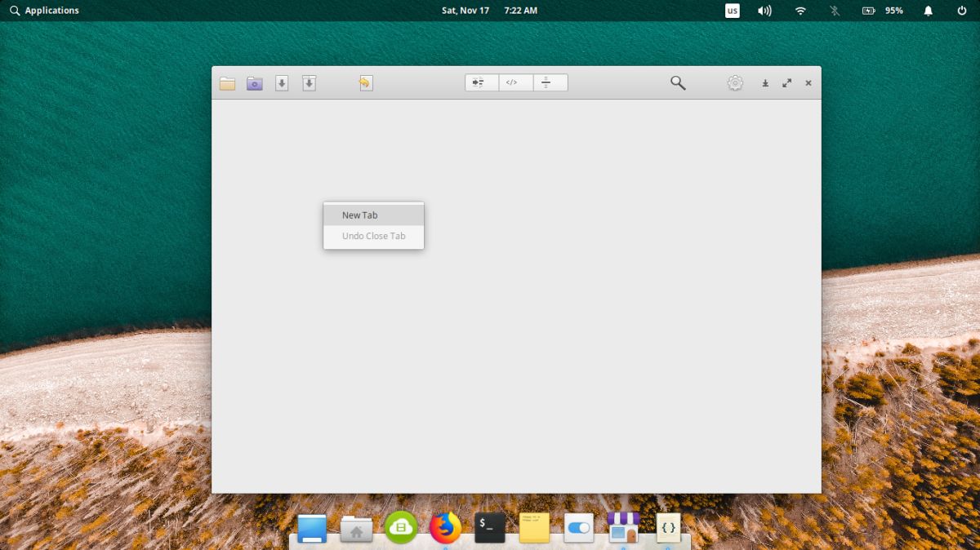Screen dimensions: 980x550
Task: Maximize the editor window with diagonal arrows
Action: pyautogui.click(x=787, y=83)
